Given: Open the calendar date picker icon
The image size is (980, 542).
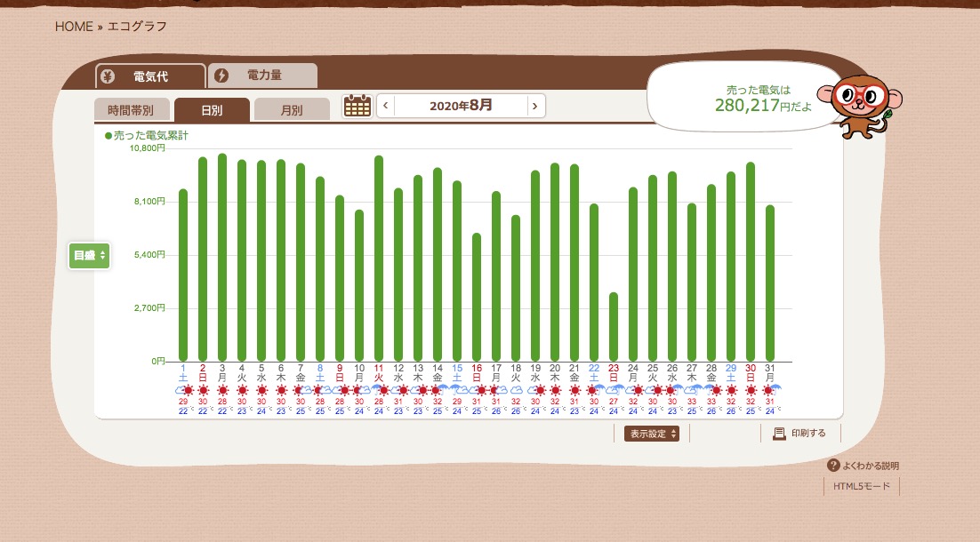Looking at the screenshot, I should coord(357,106).
